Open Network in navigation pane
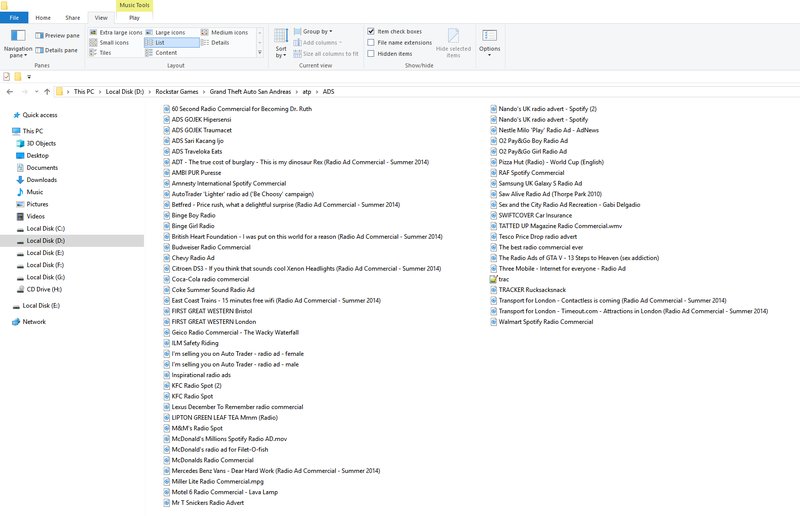This screenshot has width=800, height=516. tap(29, 322)
